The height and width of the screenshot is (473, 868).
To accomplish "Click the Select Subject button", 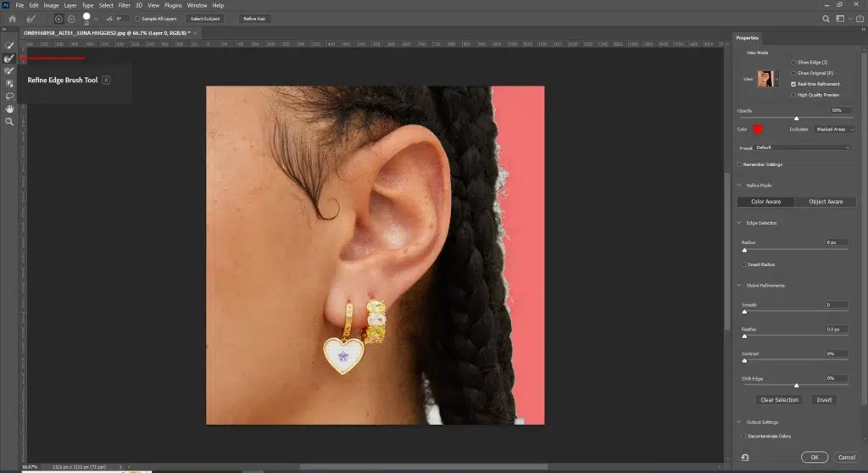I will pos(205,19).
